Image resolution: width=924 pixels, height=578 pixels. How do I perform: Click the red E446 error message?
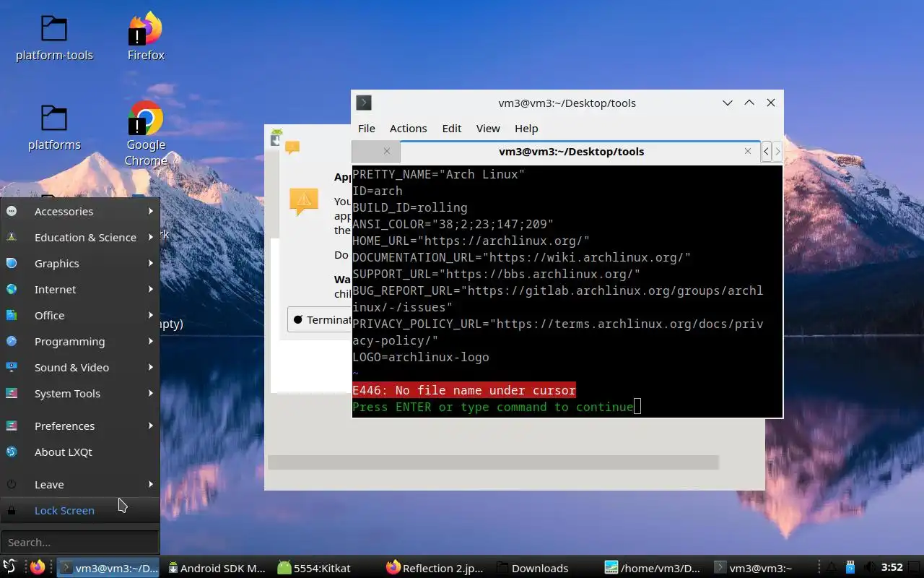pos(463,390)
